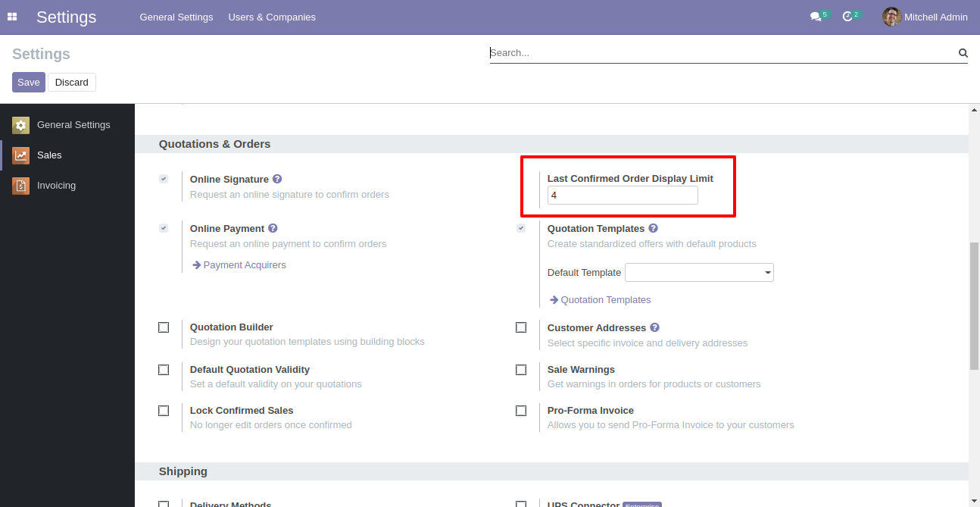Enable the Sale Warnings checkbox

[521, 370]
